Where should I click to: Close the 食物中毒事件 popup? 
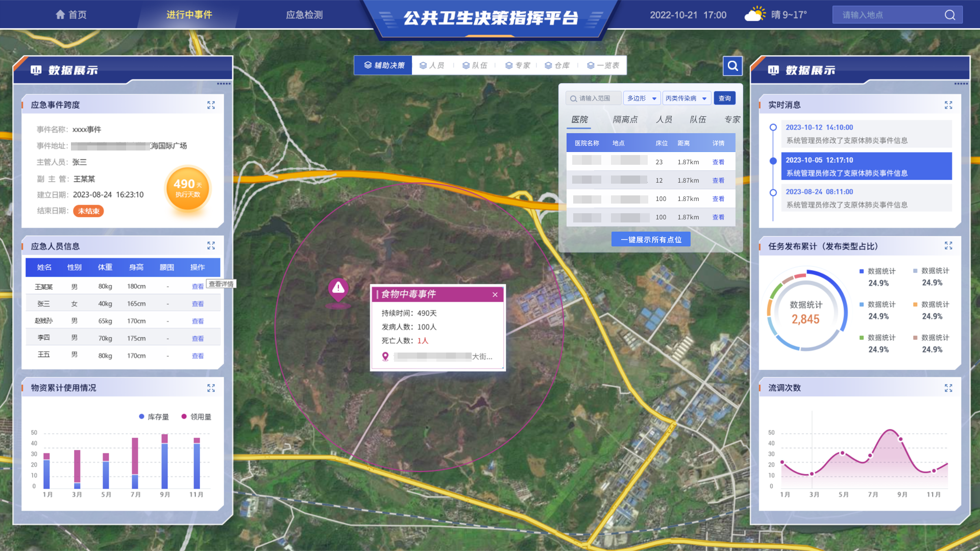(495, 294)
